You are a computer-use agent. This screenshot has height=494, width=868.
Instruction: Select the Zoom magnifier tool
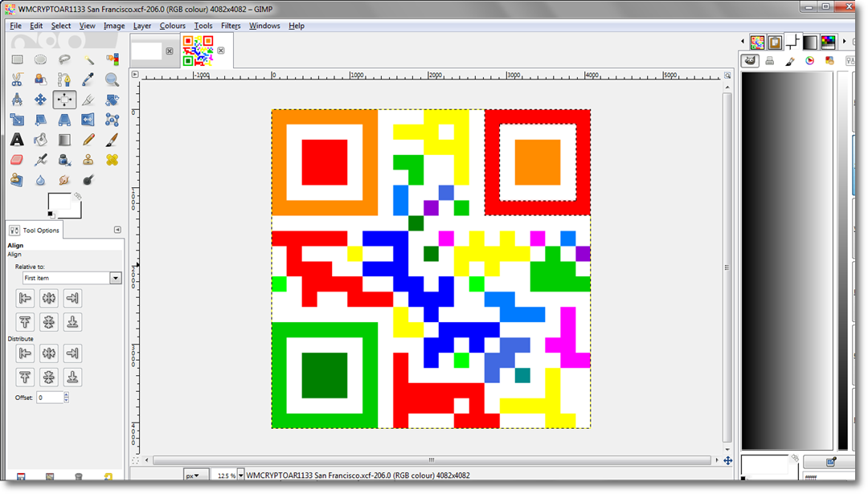pyautogui.click(x=112, y=80)
